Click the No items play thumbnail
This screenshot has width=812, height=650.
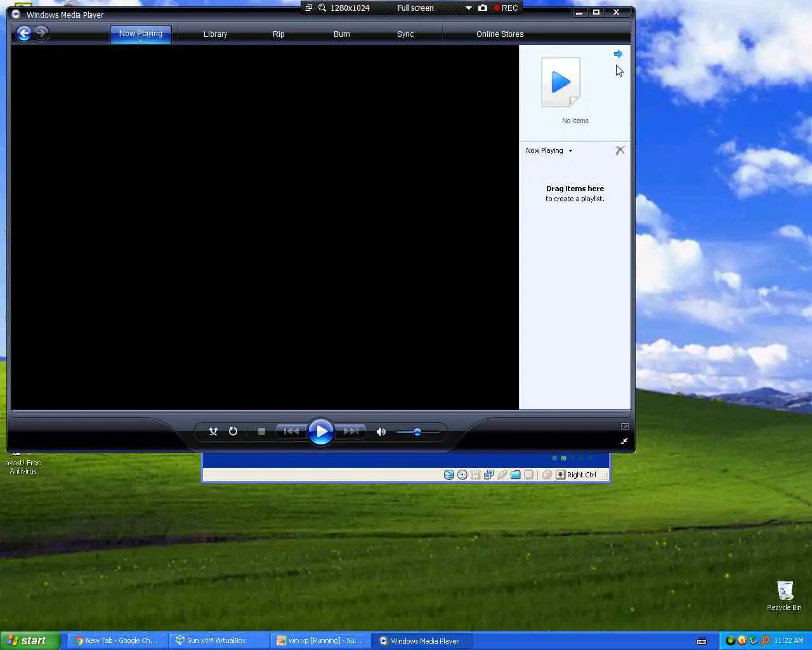click(561, 83)
